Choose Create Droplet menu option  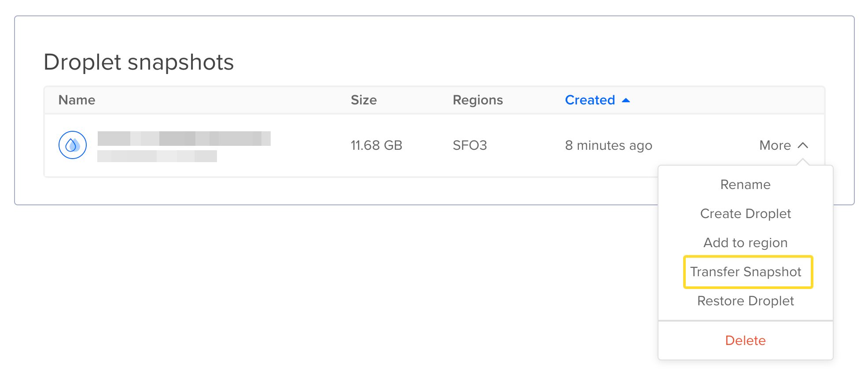(x=745, y=214)
